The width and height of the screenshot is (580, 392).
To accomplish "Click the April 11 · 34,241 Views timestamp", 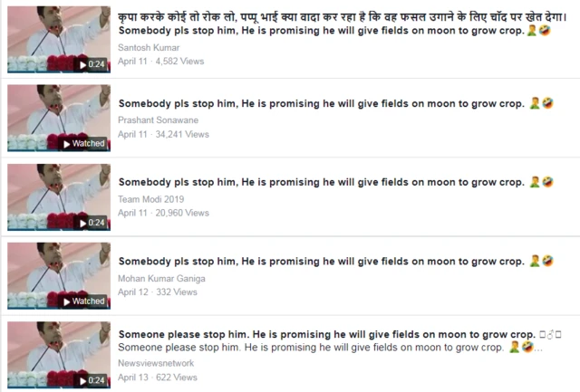I will coord(163,135).
